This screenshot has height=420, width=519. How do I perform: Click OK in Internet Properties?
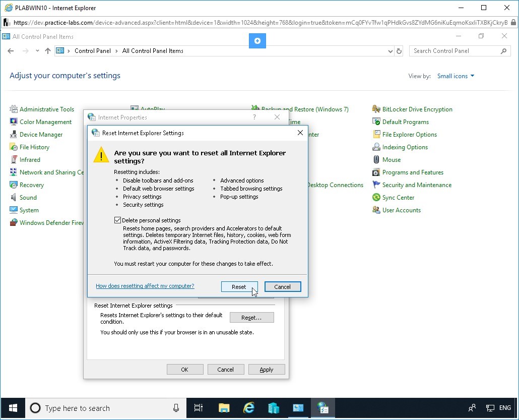tap(185, 369)
